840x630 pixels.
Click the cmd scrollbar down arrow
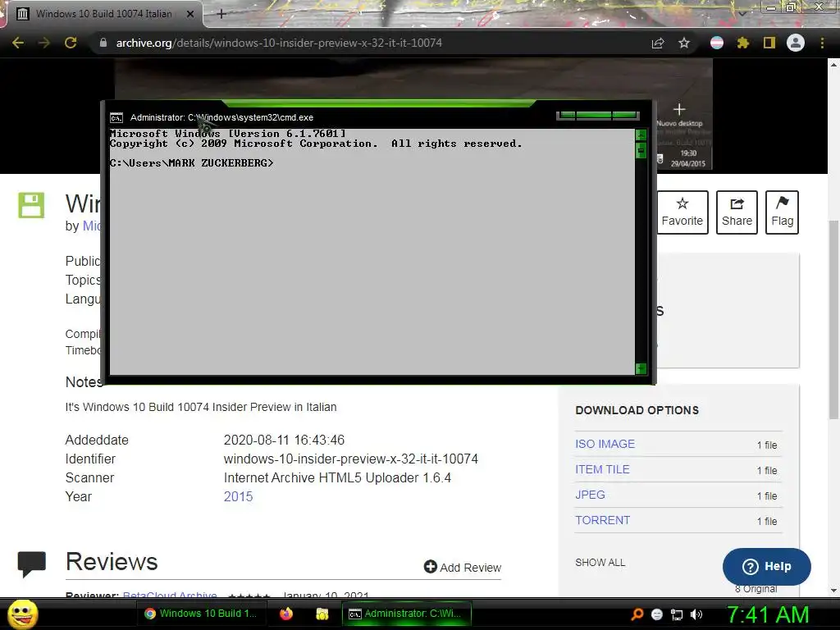pos(641,368)
